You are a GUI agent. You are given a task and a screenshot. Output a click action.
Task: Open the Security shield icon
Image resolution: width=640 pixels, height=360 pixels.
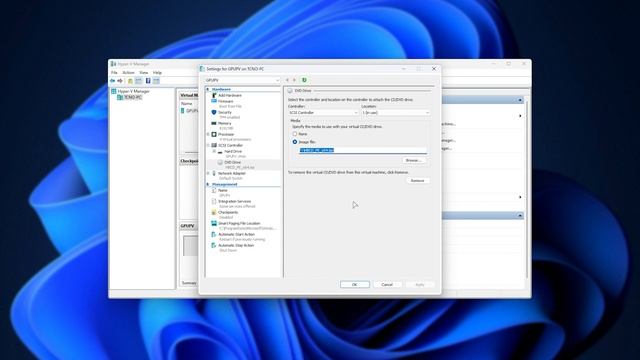214,112
